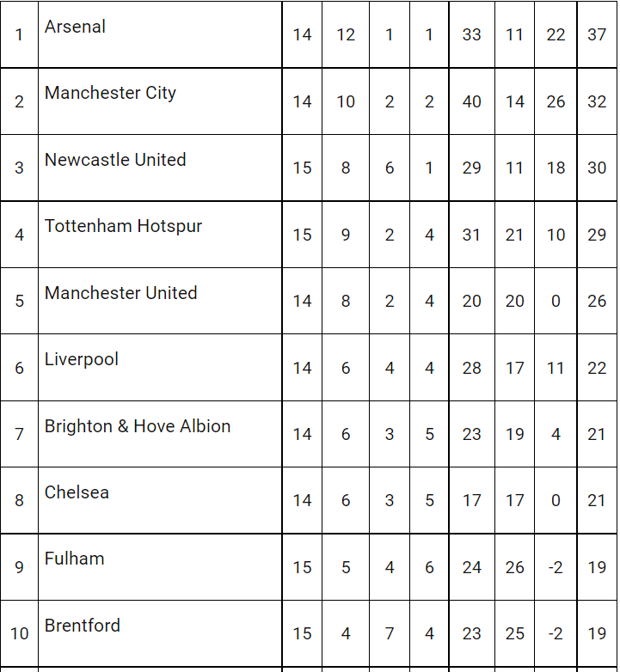Click the Chelsea team name

point(77,492)
